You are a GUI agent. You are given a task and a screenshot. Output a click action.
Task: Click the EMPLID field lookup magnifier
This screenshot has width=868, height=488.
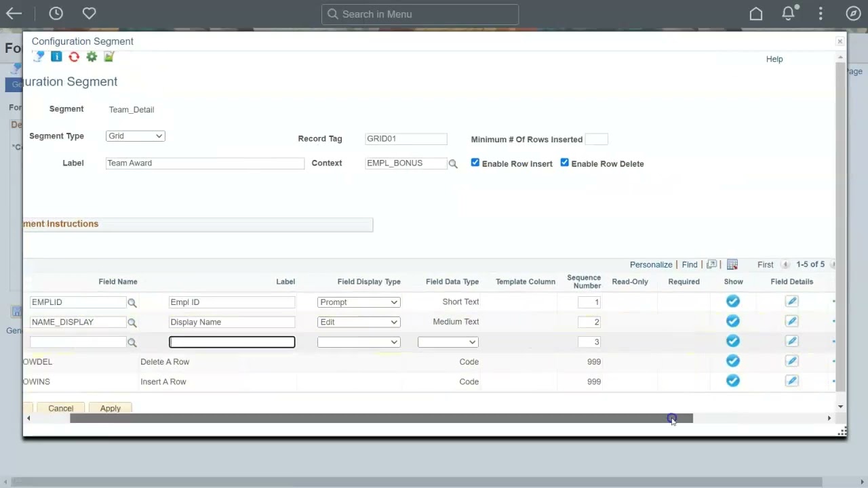pos(132,302)
